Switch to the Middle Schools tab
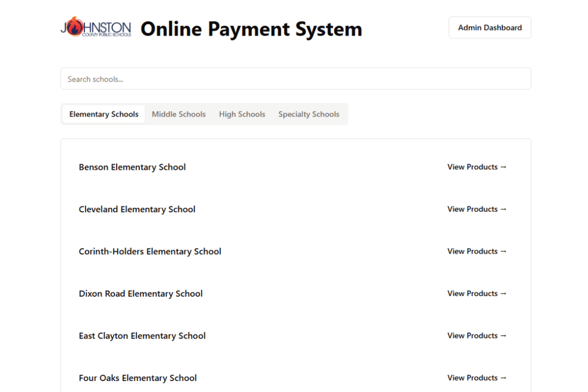588x392 pixels. (179, 114)
